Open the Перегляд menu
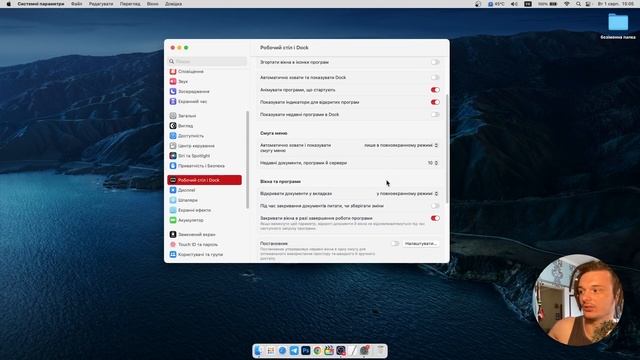The image size is (640, 360). 130,4
